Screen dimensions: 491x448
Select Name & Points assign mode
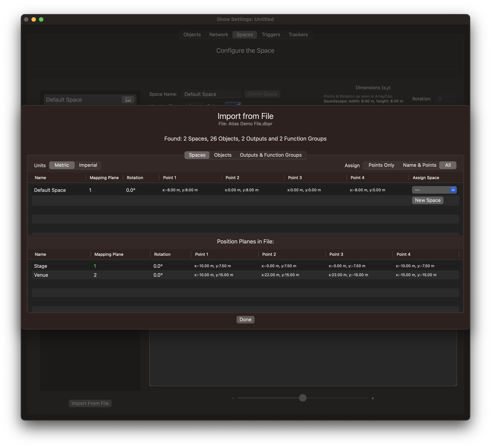[x=419, y=165]
